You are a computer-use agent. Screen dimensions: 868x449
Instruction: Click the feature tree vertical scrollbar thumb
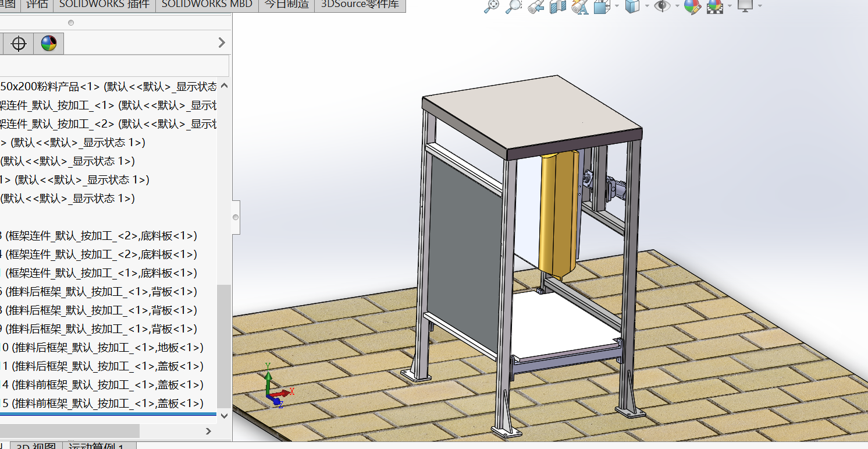[x=224, y=346]
